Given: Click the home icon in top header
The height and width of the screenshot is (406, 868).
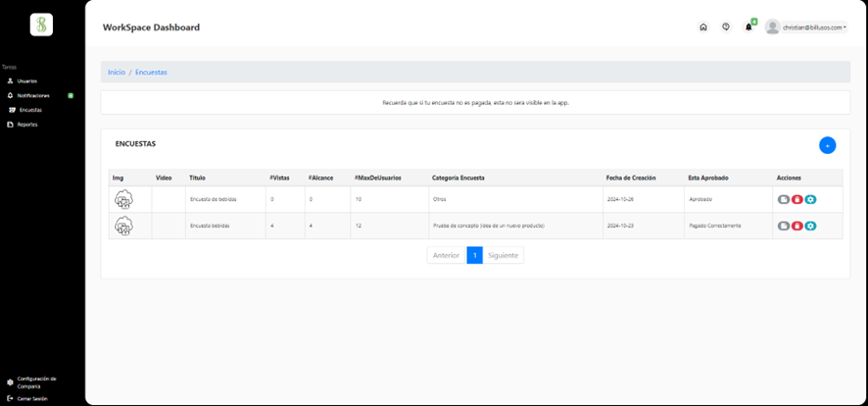Looking at the screenshot, I should 702,27.
